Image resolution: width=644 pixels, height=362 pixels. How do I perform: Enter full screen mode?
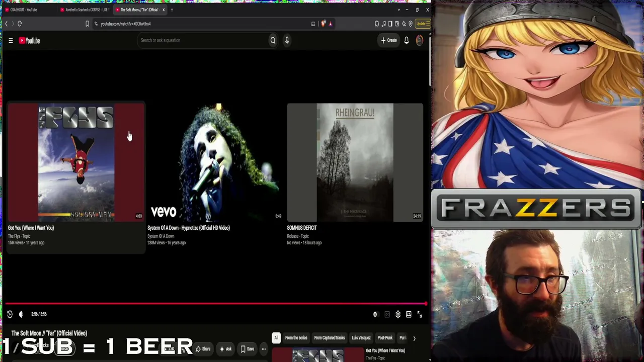coord(420,314)
